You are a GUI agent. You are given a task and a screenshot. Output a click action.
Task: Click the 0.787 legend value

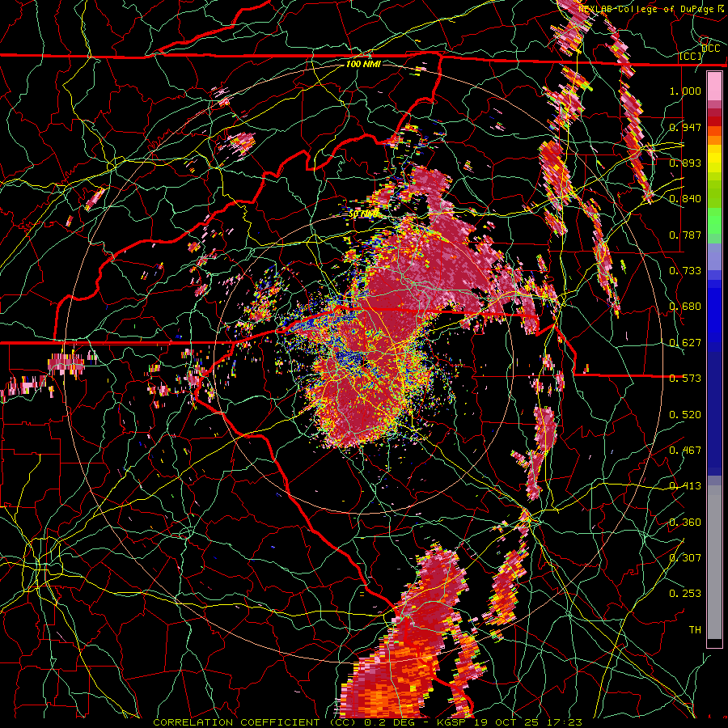685,235
